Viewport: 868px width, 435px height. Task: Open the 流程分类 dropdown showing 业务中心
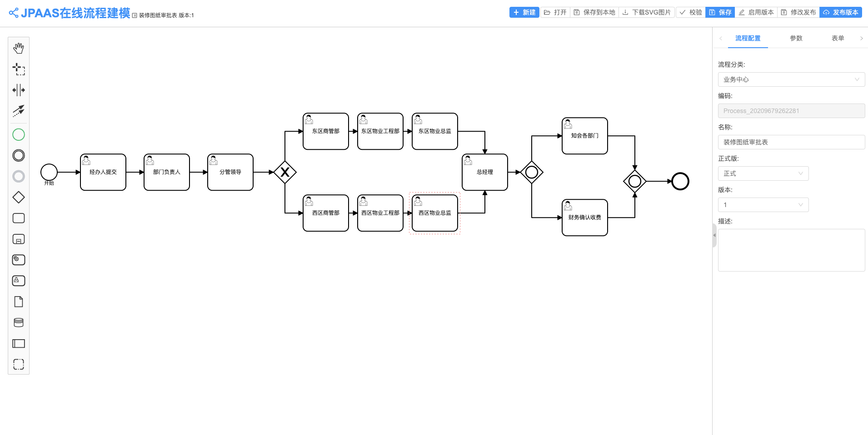pos(791,79)
